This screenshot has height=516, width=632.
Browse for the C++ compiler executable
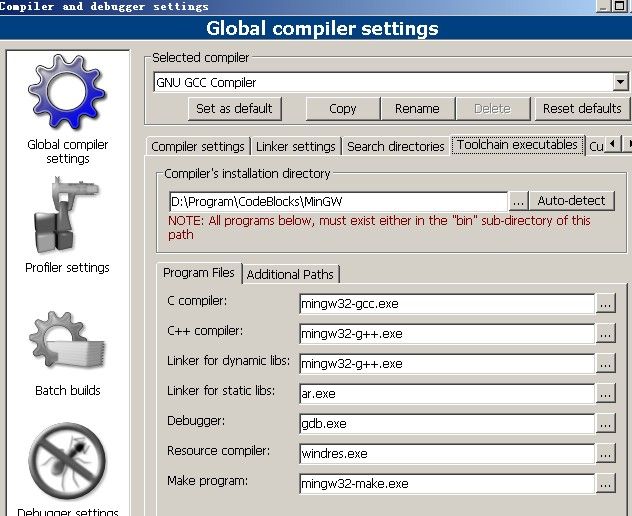click(x=605, y=334)
